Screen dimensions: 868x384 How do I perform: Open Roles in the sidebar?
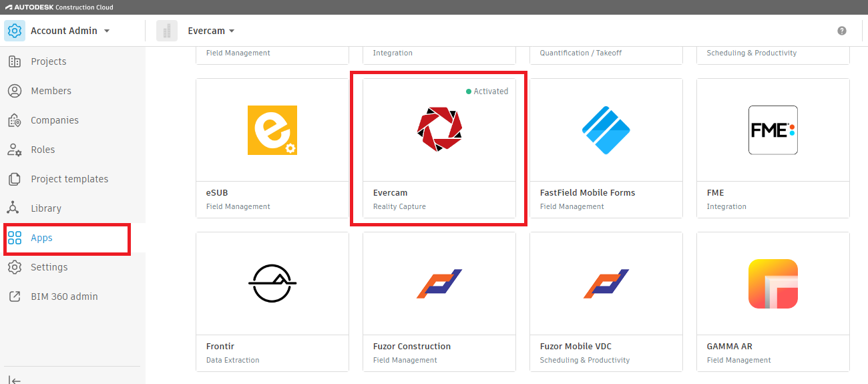point(43,150)
